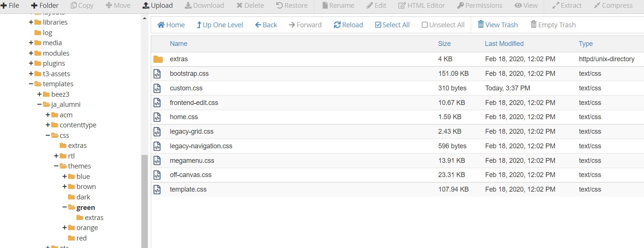Viewport: 644px width, 248px height.
Task: Click the Copy toolbar button
Action: click(x=82, y=6)
